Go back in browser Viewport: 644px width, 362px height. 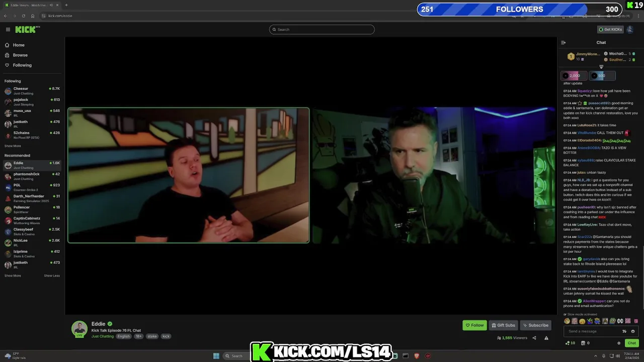[x=6, y=16]
